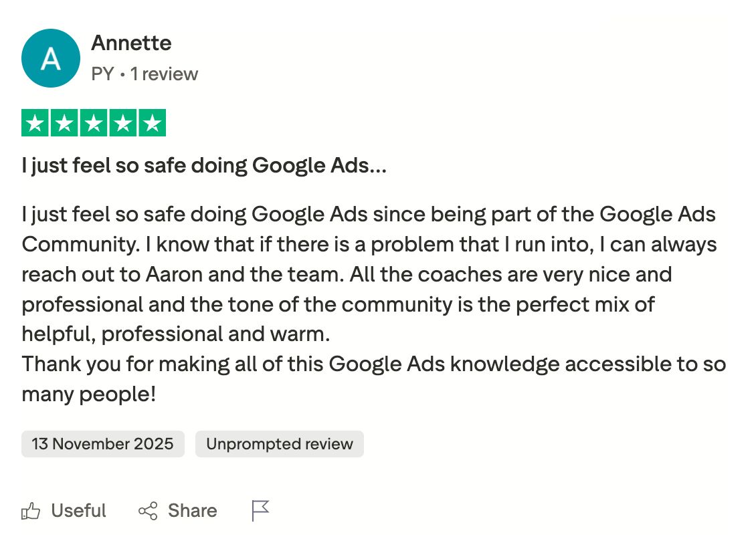Click the thumbs-up Useful icon
The width and height of the screenshot is (756, 551).
click(31, 512)
